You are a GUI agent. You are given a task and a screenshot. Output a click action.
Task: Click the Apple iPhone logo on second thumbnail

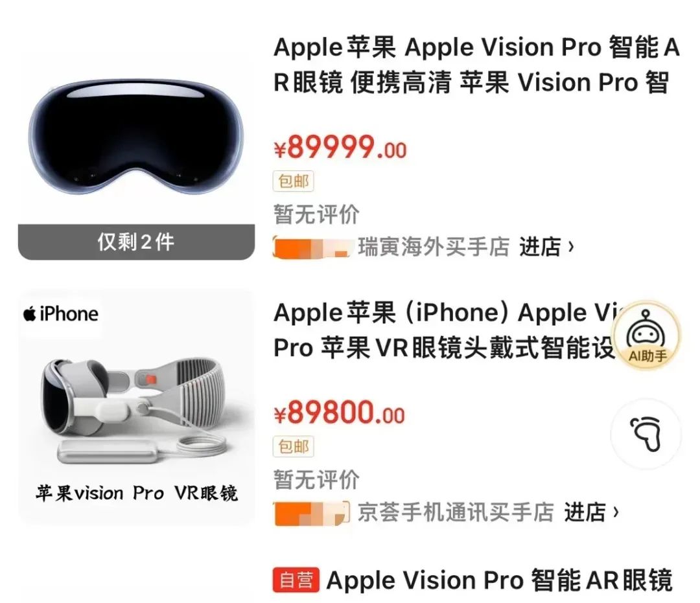pos(61,314)
